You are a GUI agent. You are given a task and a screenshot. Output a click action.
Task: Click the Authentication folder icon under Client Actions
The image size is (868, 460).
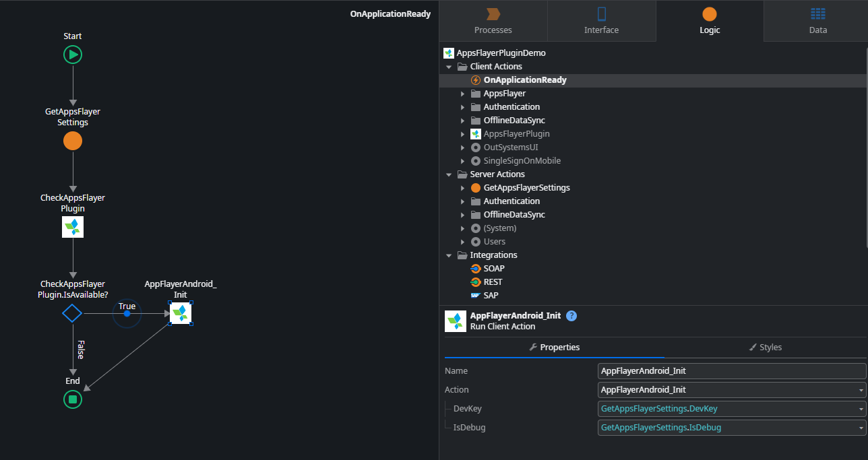point(476,107)
